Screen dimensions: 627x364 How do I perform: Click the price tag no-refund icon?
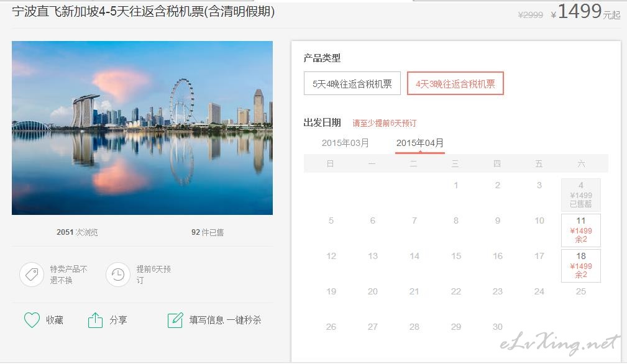click(x=32, y=275)
